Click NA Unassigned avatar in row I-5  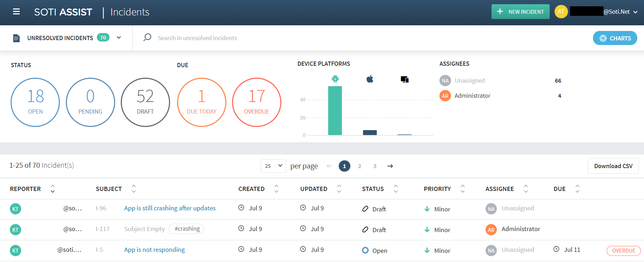click(x=491, y=250)
